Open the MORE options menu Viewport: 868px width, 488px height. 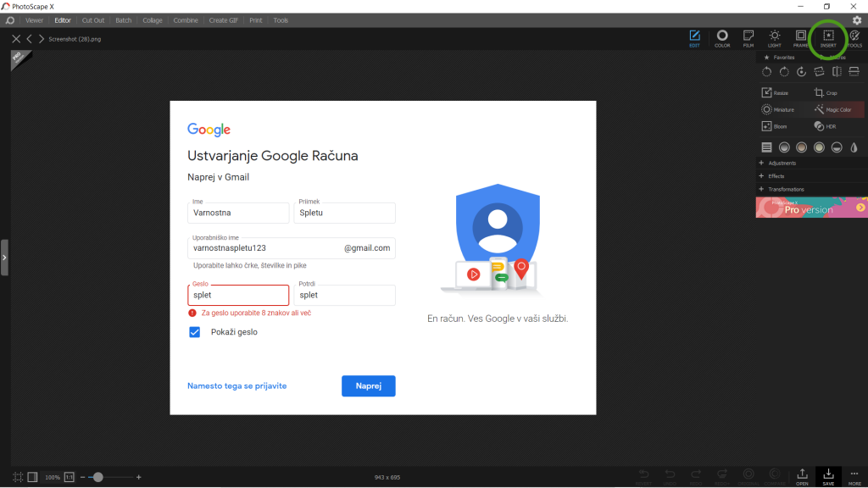[x=854, y=476]
